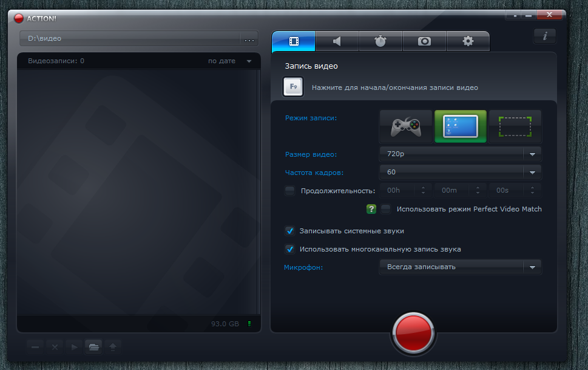The height and width of the screenshot is (370, 588).
Task: Start recording with the big red button
Action: [413, 333]
